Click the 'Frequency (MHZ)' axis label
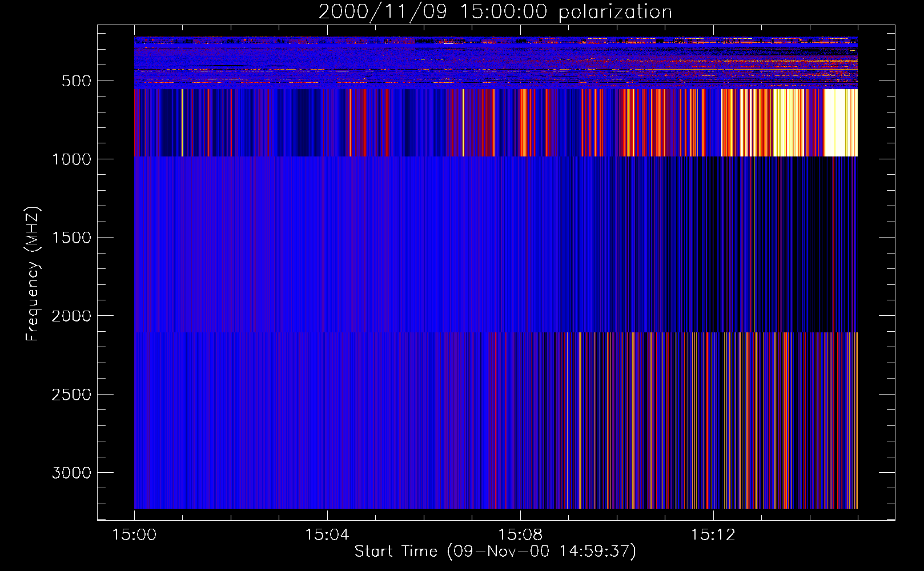The height and width of the screenshot is (571, 924). coord(33,274)
